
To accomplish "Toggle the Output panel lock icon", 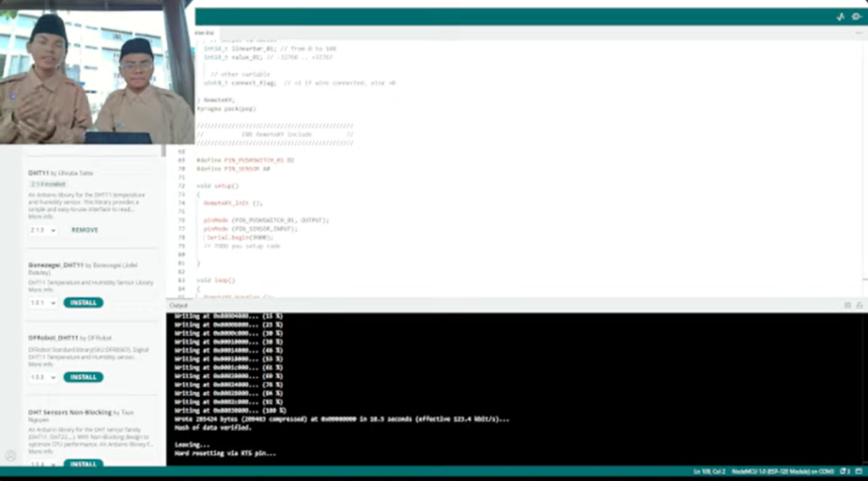I will click(860, 305).
